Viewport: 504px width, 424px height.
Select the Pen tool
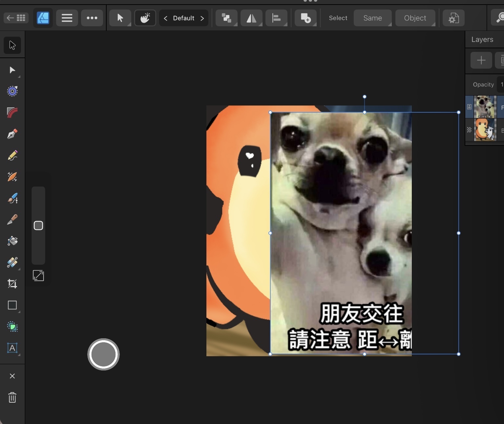click(x=12, y=134)
